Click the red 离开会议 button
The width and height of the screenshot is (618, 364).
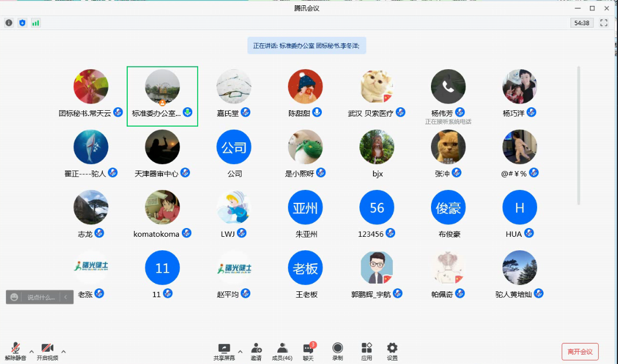click(x=580, y=352)
